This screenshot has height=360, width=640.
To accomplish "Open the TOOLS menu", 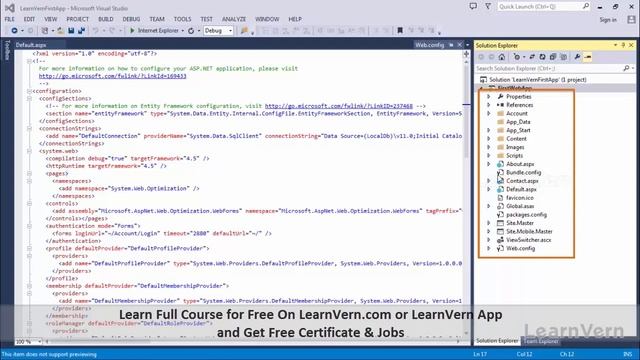I will tap(182, 19).
